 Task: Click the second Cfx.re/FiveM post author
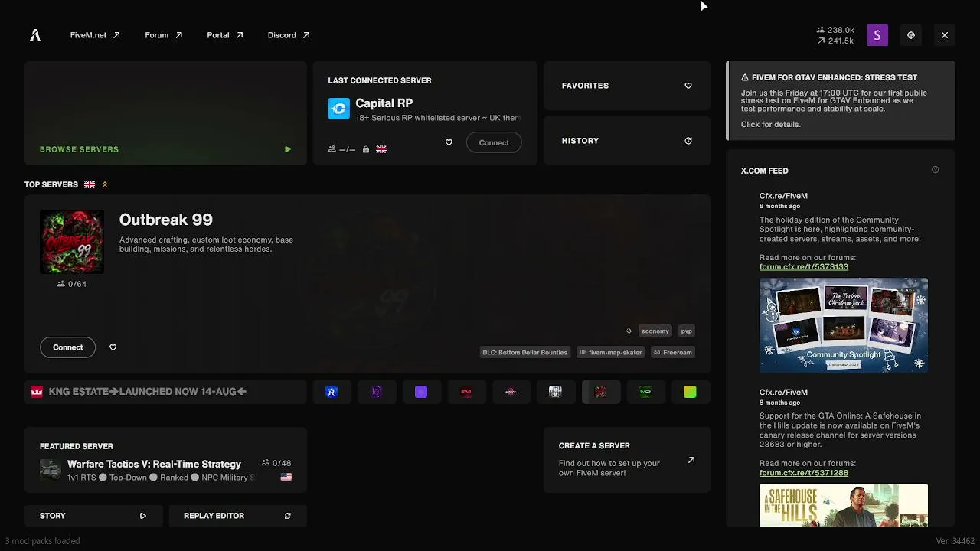[x=783, y=392]
